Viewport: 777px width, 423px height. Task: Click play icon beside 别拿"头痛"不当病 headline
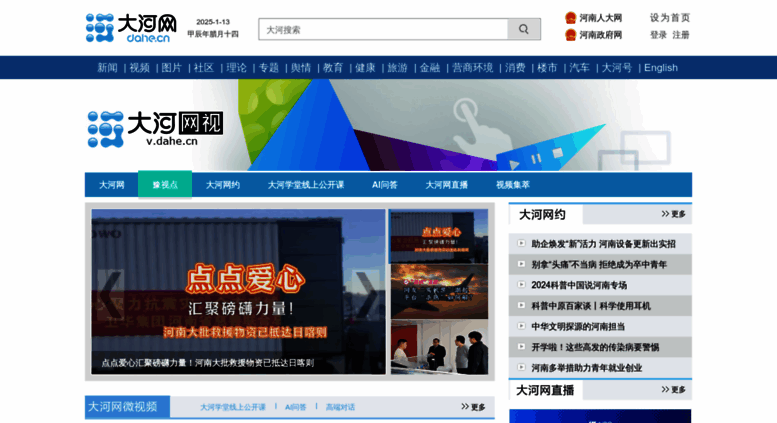[x=521, y=264]
